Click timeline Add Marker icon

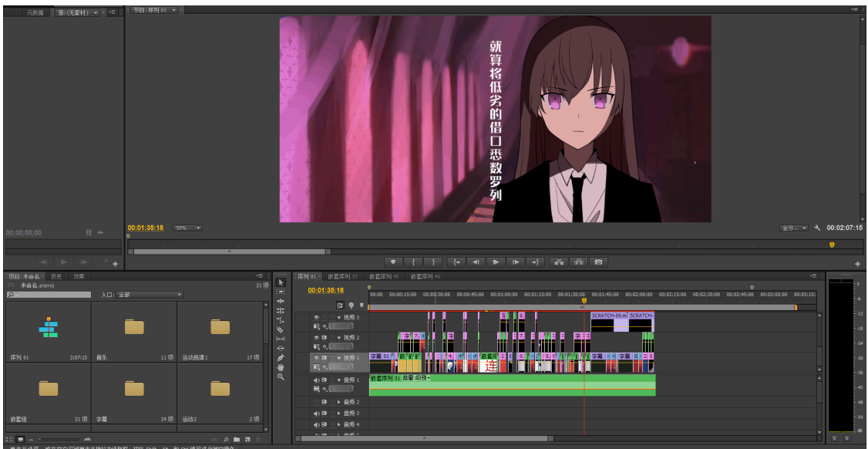pos(362,305)
